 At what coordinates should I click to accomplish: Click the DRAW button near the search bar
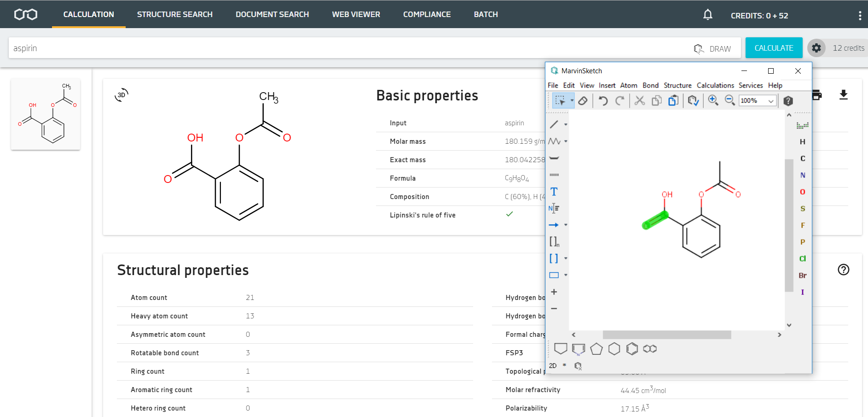[x=712, y=48]
